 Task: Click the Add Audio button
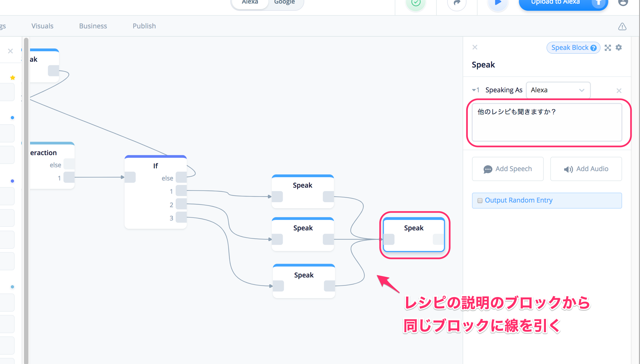pyautogui.click(x=586, y=169)
